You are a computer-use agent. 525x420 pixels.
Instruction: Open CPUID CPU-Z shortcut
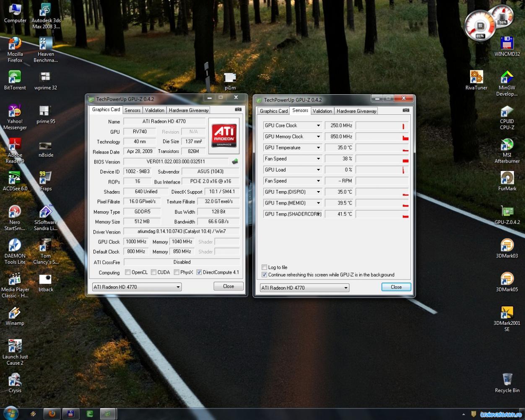507,117
